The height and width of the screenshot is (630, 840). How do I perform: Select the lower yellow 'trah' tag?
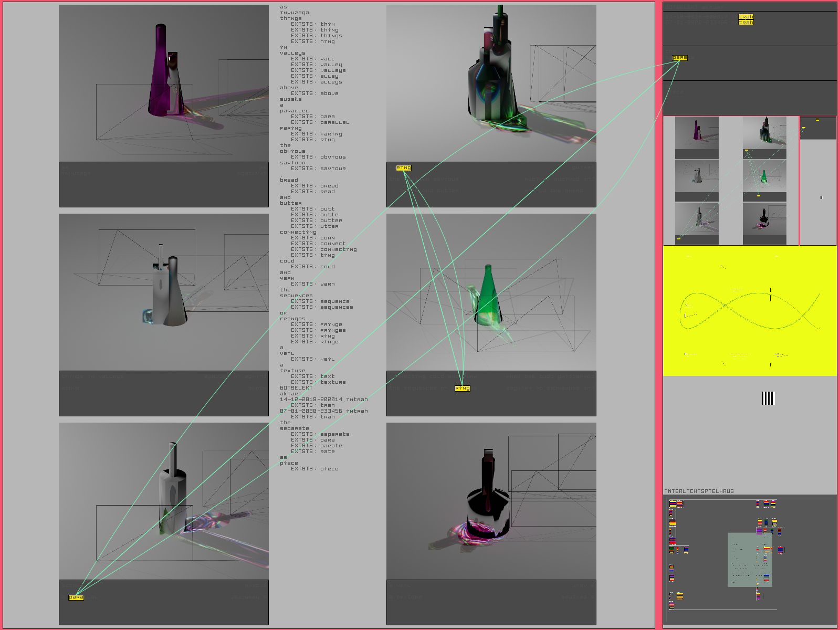click(x=745, y=23)
